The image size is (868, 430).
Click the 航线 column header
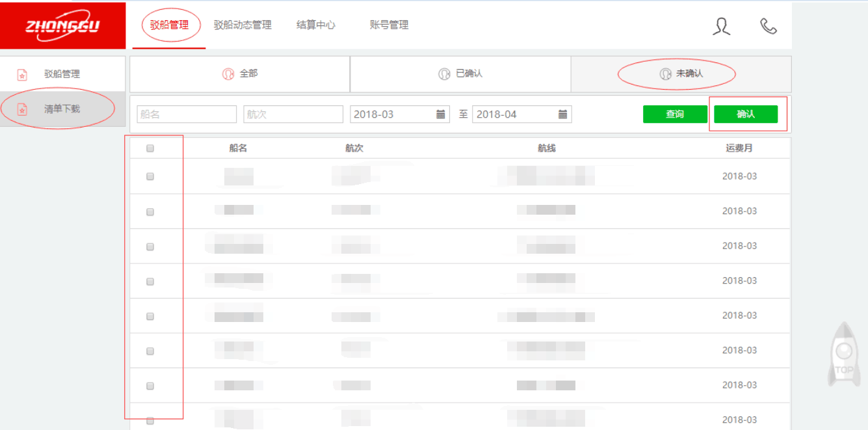547,148
